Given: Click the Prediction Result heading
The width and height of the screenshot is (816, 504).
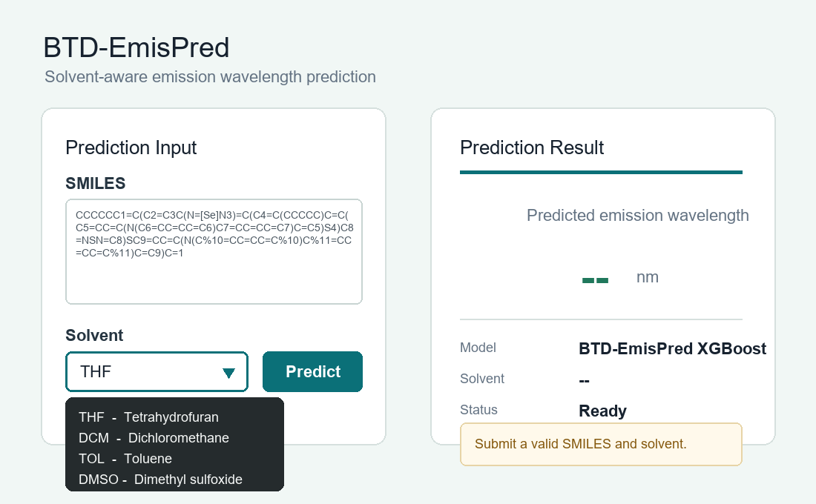Looking at the screenshot, I should tap(531, 147).
